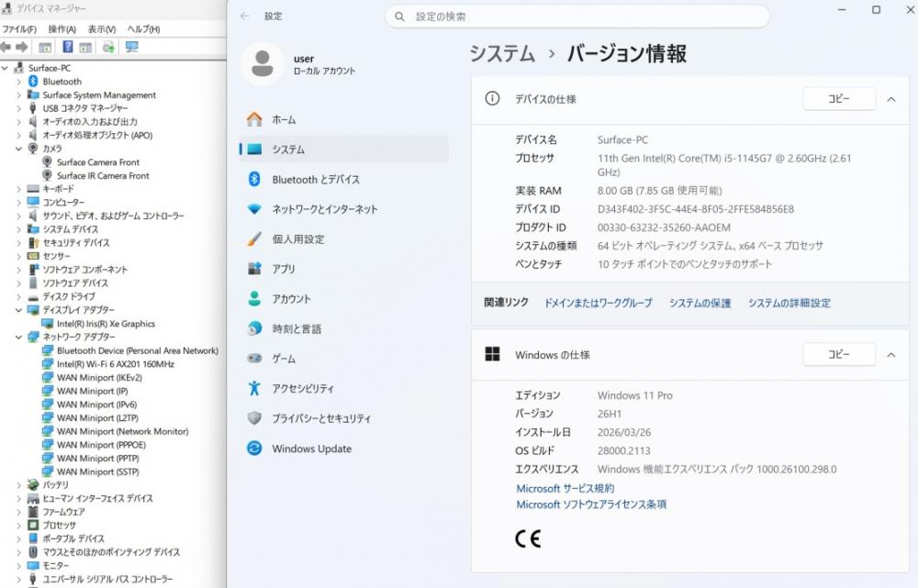This screenshot has width=918, height=588.
Task: Open ヘルプ(H) menu in Device Manager
Action: pos(143,28)
